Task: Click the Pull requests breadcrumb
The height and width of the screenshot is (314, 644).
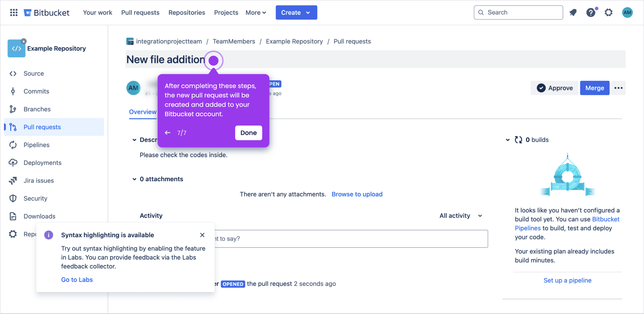Action: pyautogui.click(x=352, y=42)
